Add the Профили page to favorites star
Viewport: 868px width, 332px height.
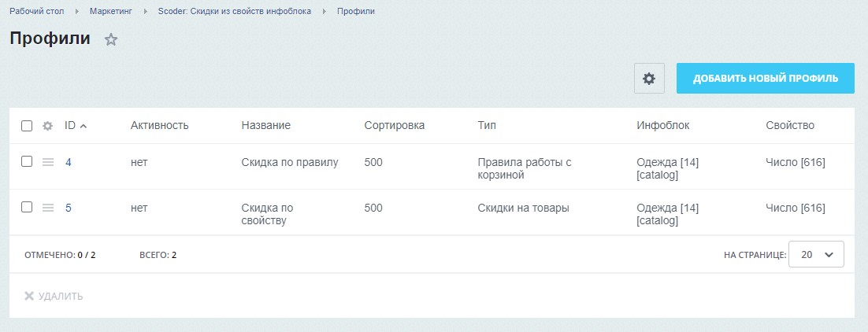[111, 39]
